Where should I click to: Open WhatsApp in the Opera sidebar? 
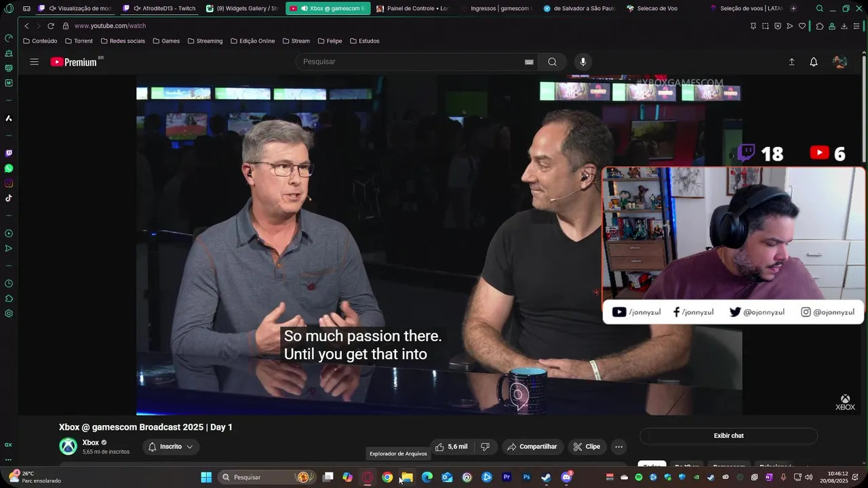pos(9,168)
